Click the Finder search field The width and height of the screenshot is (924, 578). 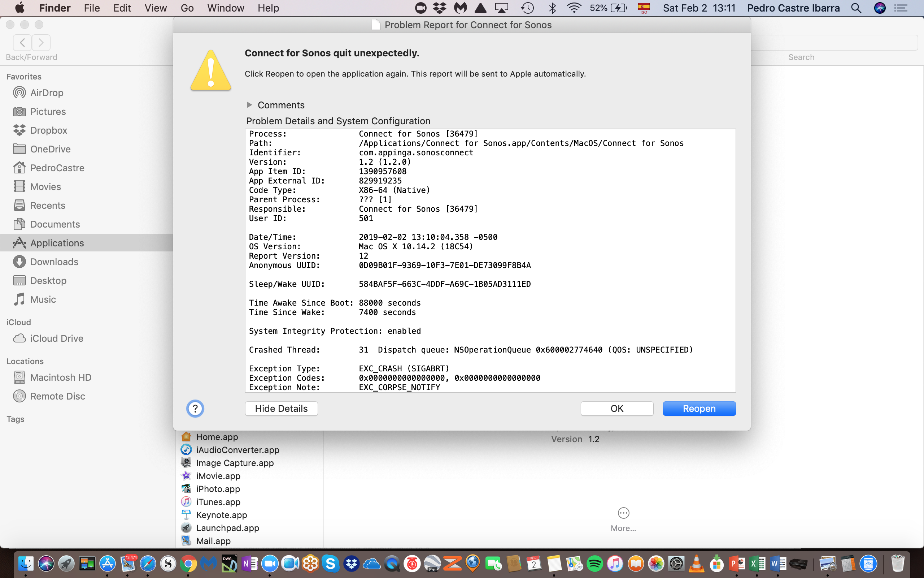[x=834, y=42]
